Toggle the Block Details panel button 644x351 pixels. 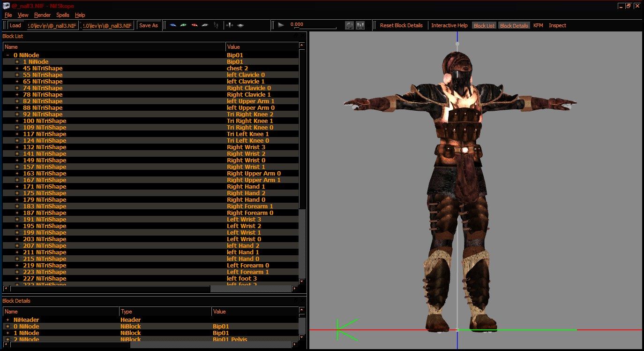point(514,26)
